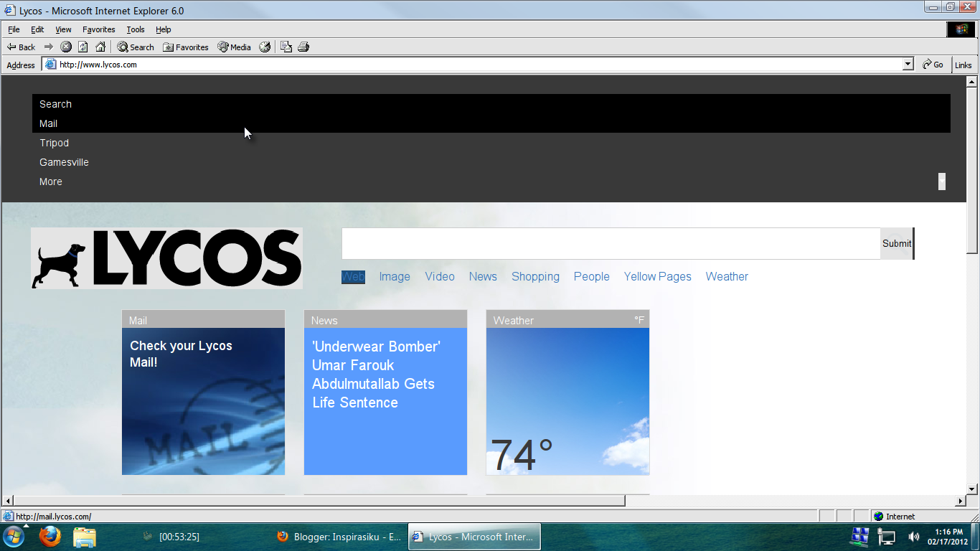Click the News tile header label
Screen dimensions: 980x551
[x=324, y=321]
